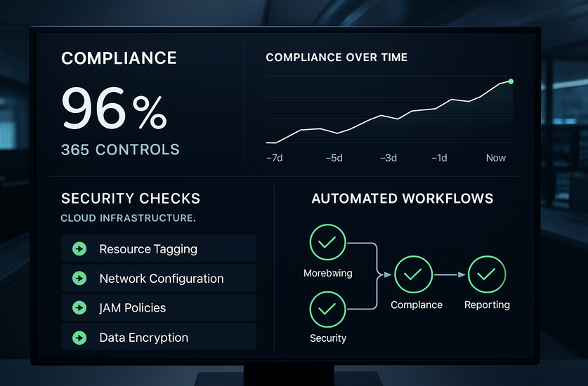Click the Security workflow label
This screenshot has height=386, width=588.
pyautogui.click(x=328, y=338)
